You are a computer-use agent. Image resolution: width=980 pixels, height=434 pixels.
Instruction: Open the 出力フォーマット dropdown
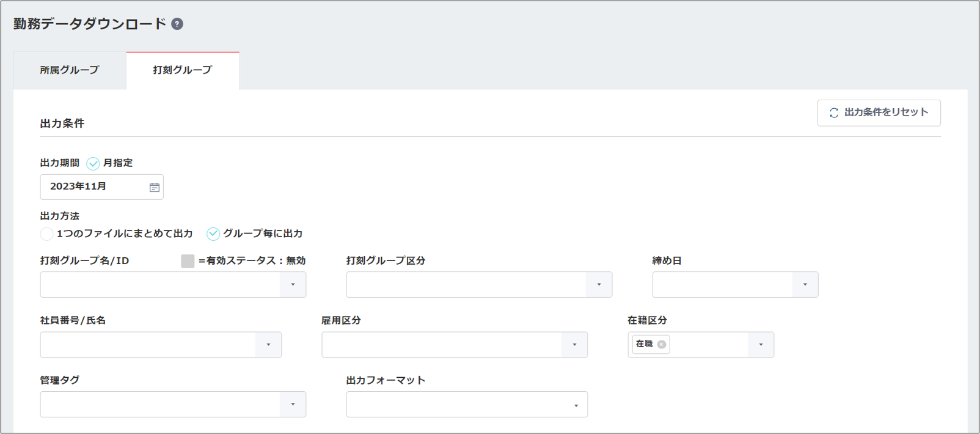tap(576, 405)
